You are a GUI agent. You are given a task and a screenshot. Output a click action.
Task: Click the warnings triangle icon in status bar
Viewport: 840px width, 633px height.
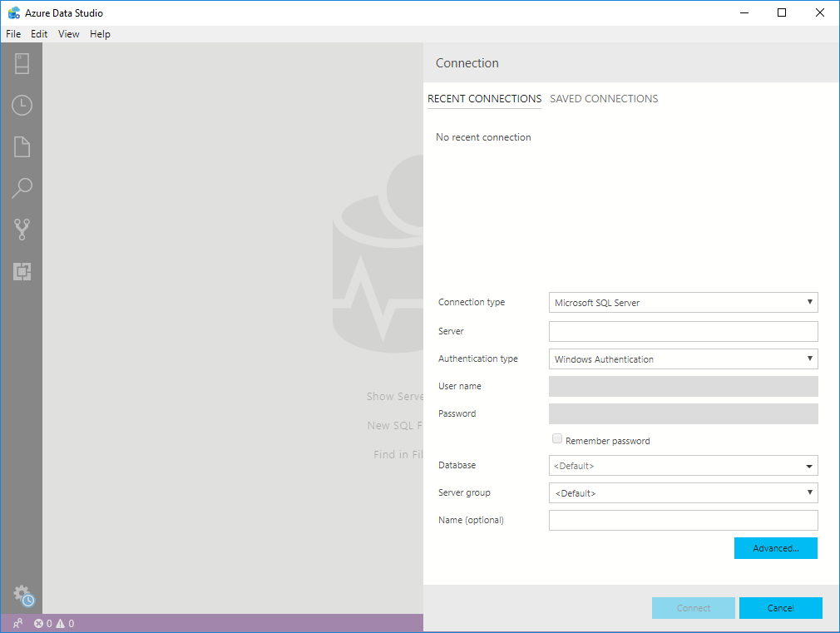(60, 623)
